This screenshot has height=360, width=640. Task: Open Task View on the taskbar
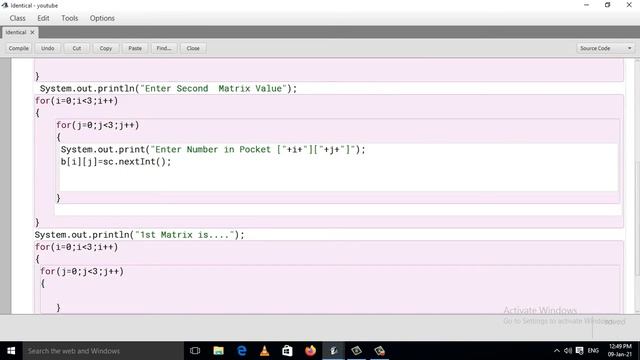[x=195, y=351]
